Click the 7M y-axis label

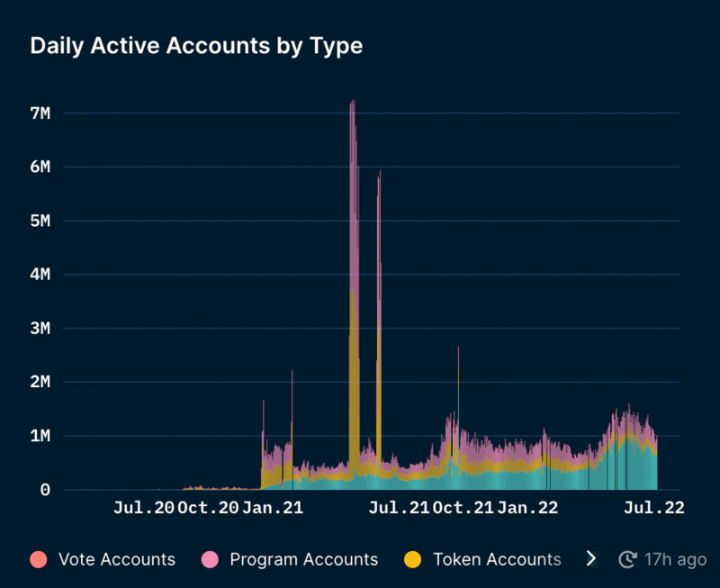coord(40,113)
